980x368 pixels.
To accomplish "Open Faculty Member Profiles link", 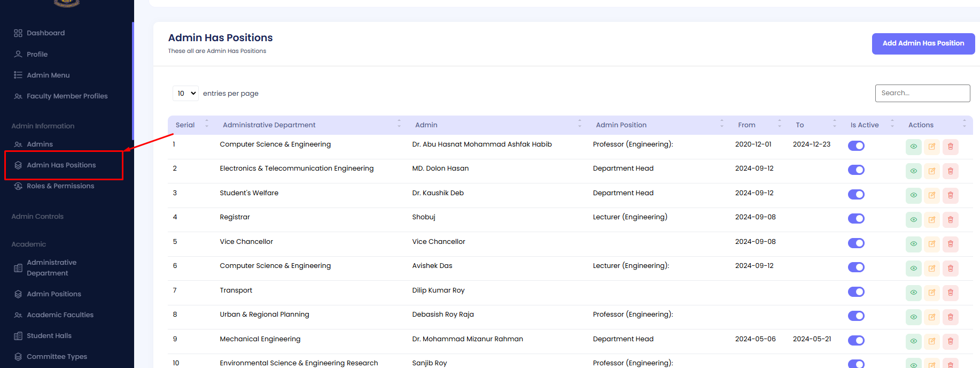I will (x=67, y=96).
